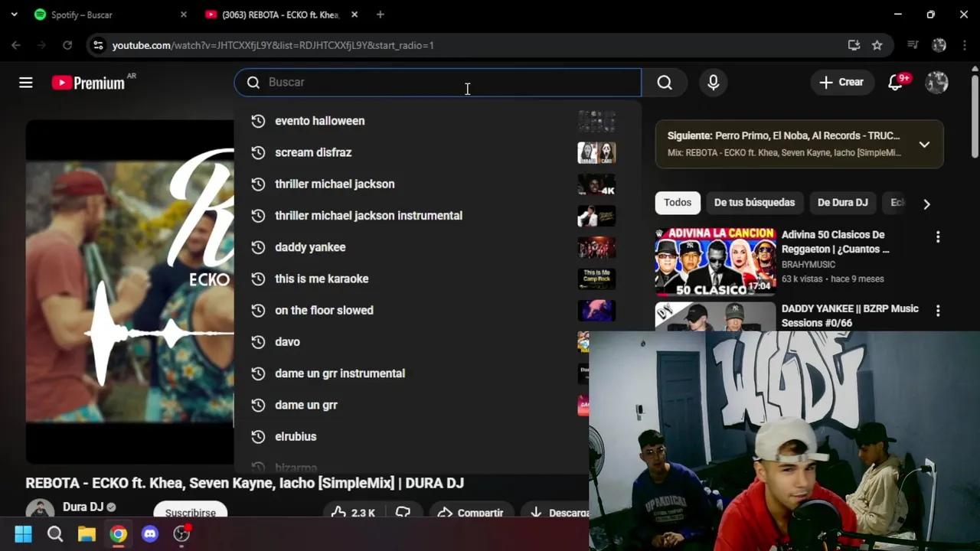This screenshot has width=980, height=551.
Task: Select suggestion 'scream disfraz'
Action: pyautogui.click(x=436, y=152)
